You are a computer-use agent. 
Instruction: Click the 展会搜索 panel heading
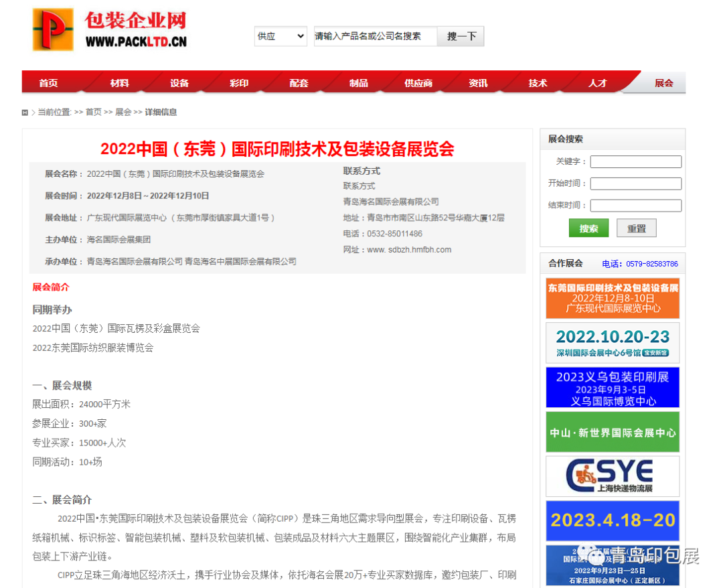click(565, 139)
